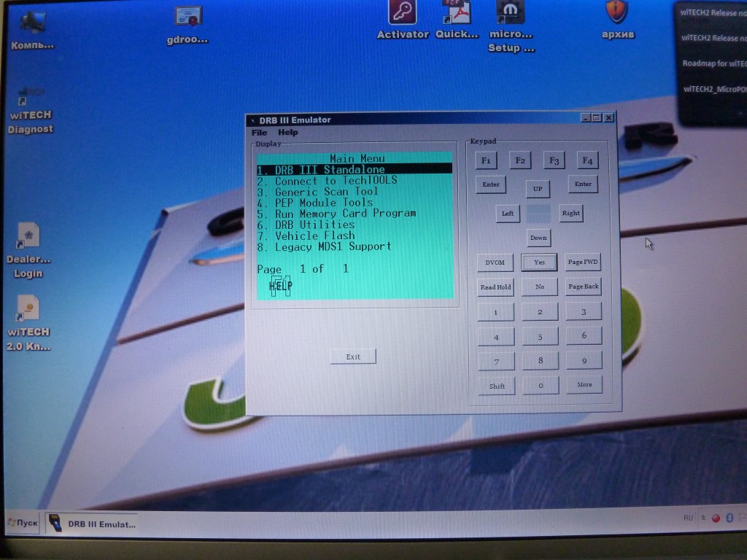Select the wiTECH 2.0 Kn... shortcut
Image resolution: width=747 pixels, height=560 pixels.
(x=28, y=323)
